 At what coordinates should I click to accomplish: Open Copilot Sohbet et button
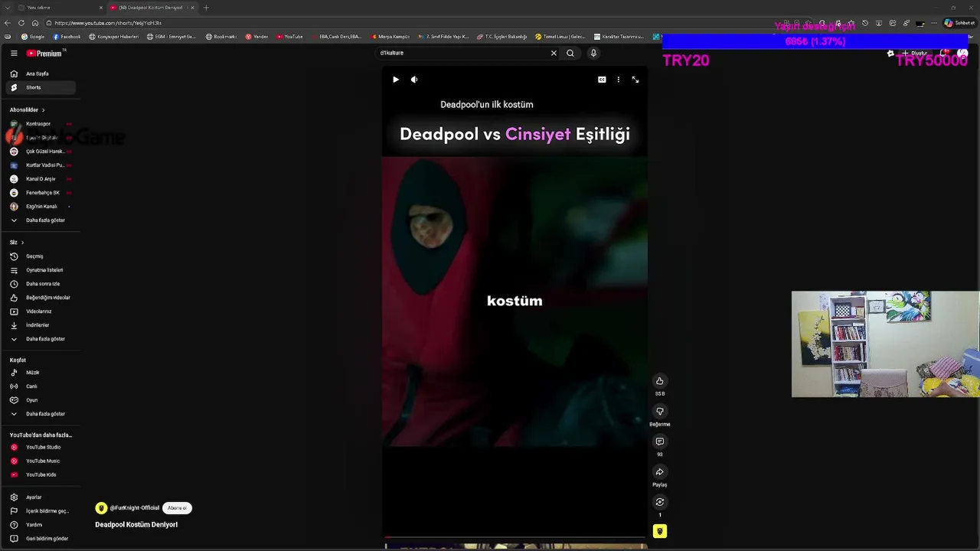coord(959,23)
